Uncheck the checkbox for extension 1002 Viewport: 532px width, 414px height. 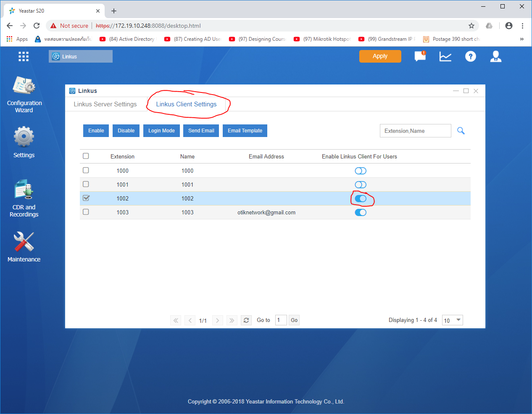86,198
